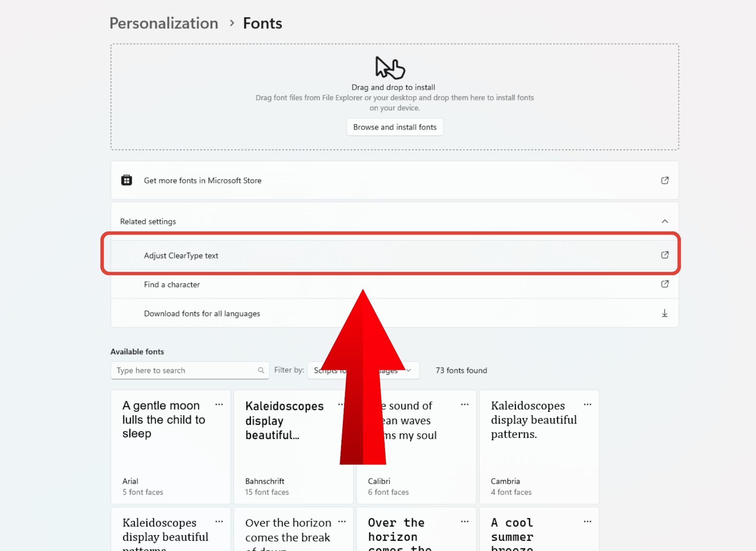The height and width of the screenshot is (551, 756).
Task: Collapse the Related settings section
Action: 665,221
